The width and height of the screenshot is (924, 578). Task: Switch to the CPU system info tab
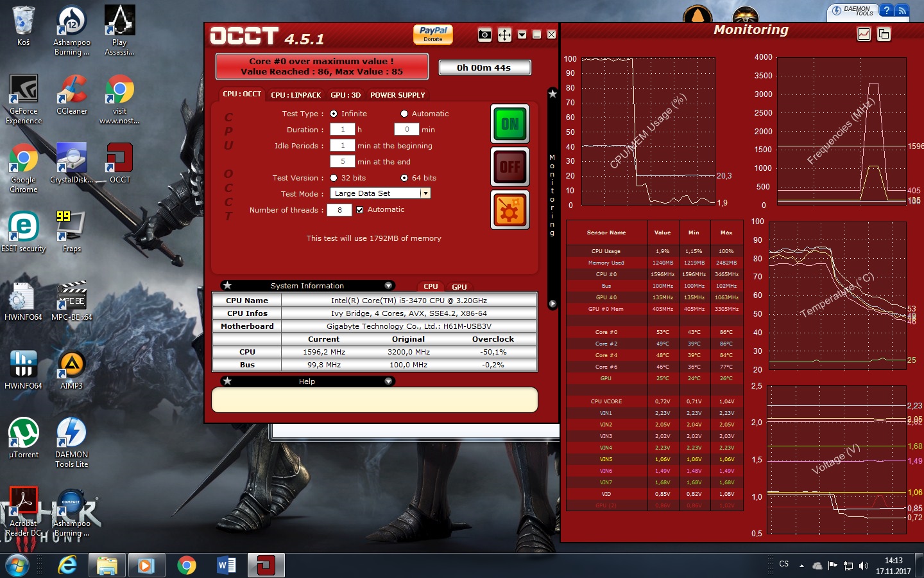pos(431,286)
